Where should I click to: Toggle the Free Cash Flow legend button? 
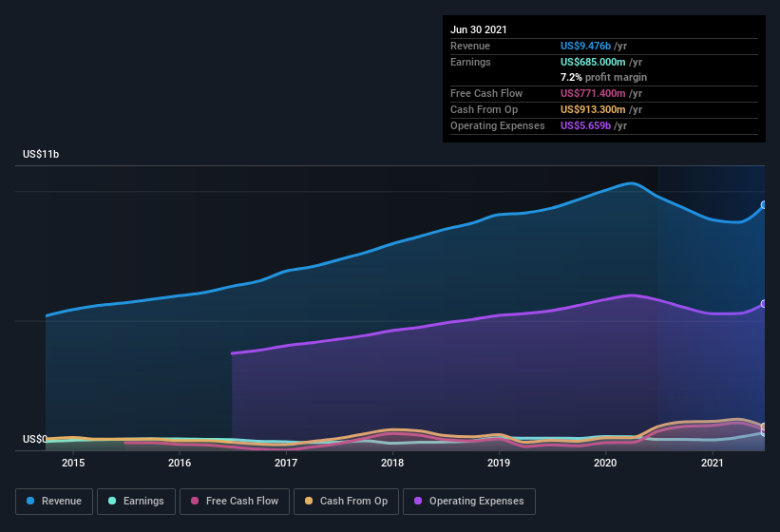click(235, 502)
